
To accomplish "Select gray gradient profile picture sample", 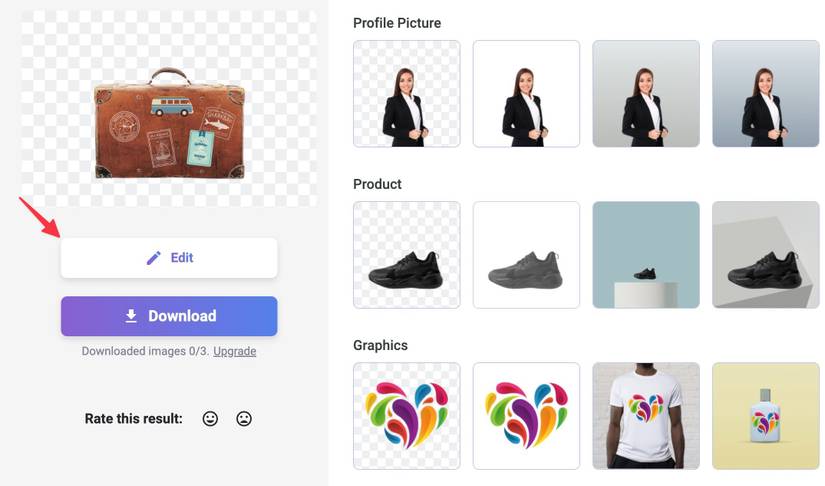I will click(x=646, y=94).
